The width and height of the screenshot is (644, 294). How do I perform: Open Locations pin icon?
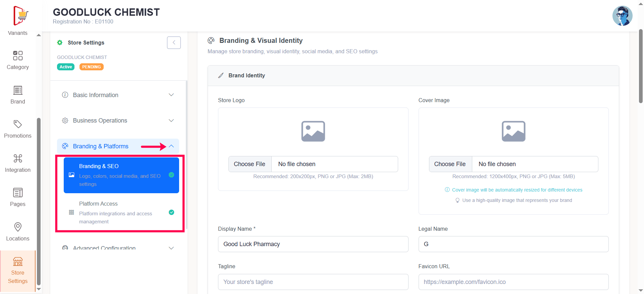tap(18, 227)
